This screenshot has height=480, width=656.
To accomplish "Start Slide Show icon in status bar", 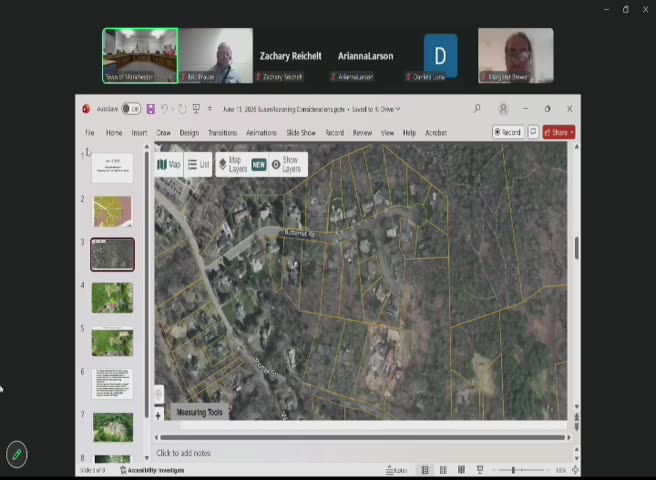I will 480,470.
